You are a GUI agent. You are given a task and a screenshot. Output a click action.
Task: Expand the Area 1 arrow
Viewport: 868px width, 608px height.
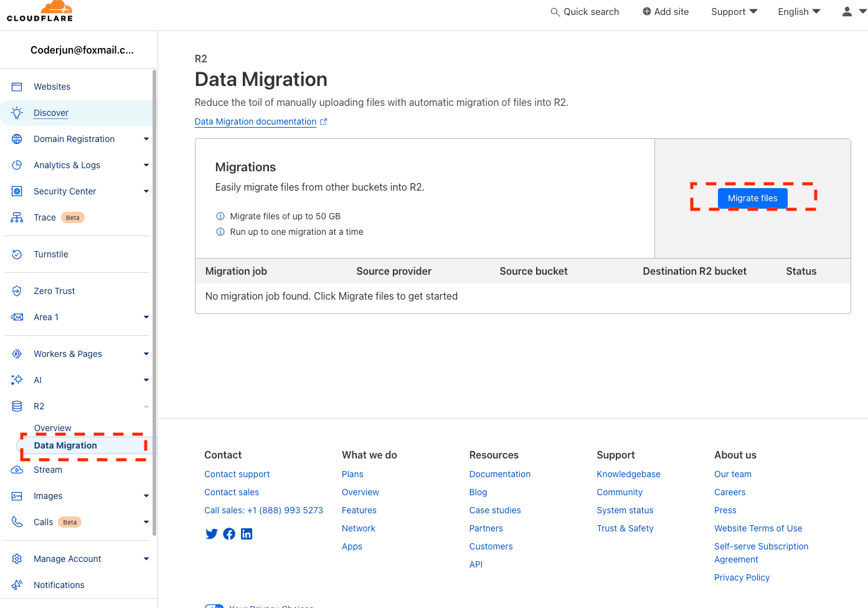point(146,317)
